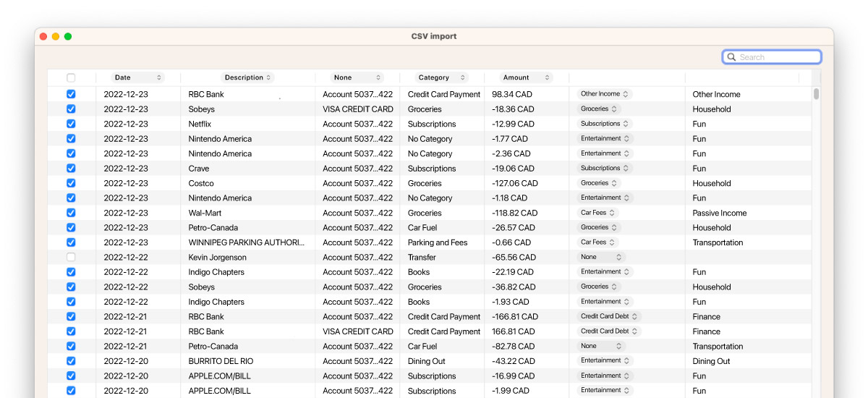Uncheck the RBC Bank 98.34 CAD row checkbox
868x398 pixels.
click(x=71, y=94)
